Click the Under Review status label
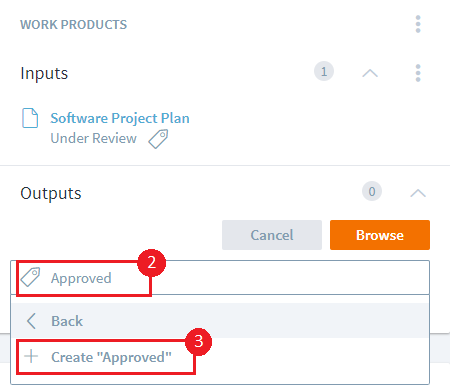The height and width of the screenshot is (390, 450). click(94, 138)
